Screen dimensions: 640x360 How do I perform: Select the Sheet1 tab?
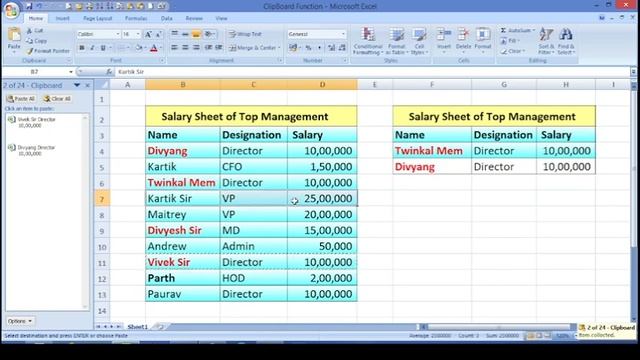click(138, 327)
